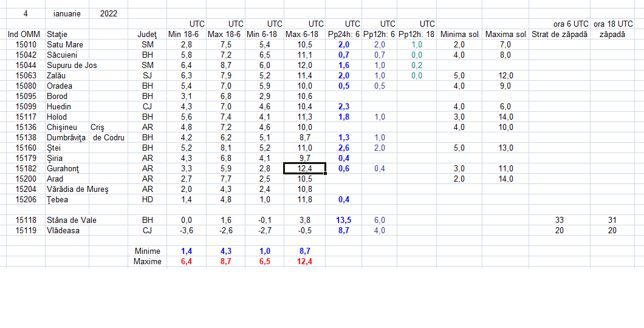The height and width of the screenshot is (328, 644).
Task: Click the red maxime value 12,4
Action: 304,262
